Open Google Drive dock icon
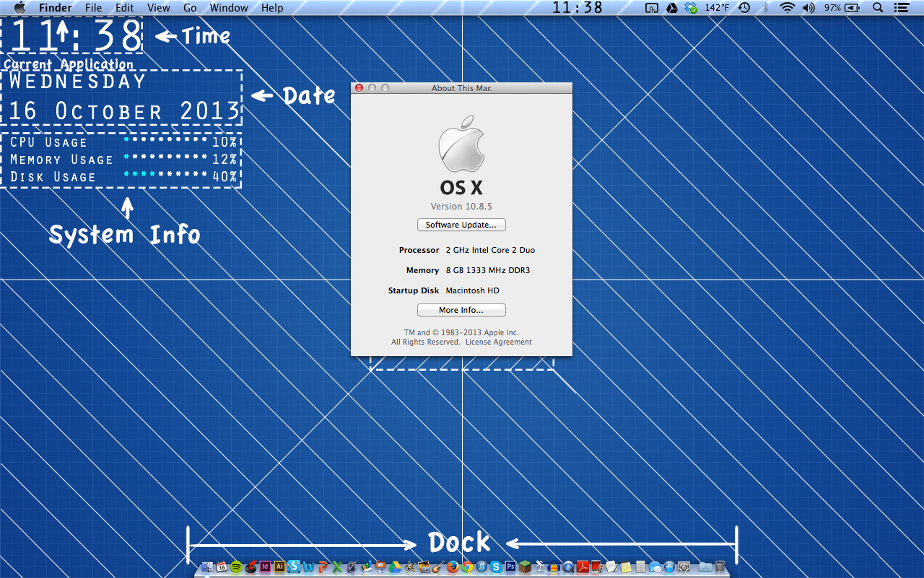 pos(395,567)
